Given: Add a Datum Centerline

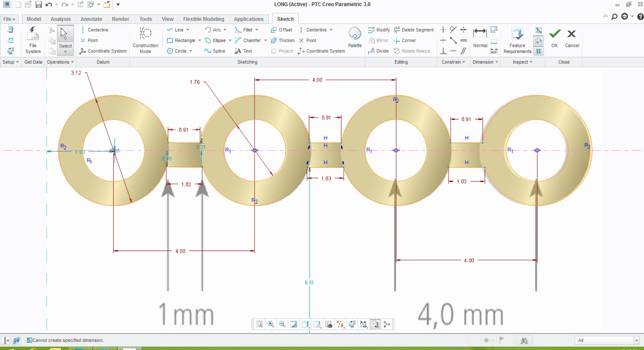Looking at the screenshot, I should (x=94, y=30).
